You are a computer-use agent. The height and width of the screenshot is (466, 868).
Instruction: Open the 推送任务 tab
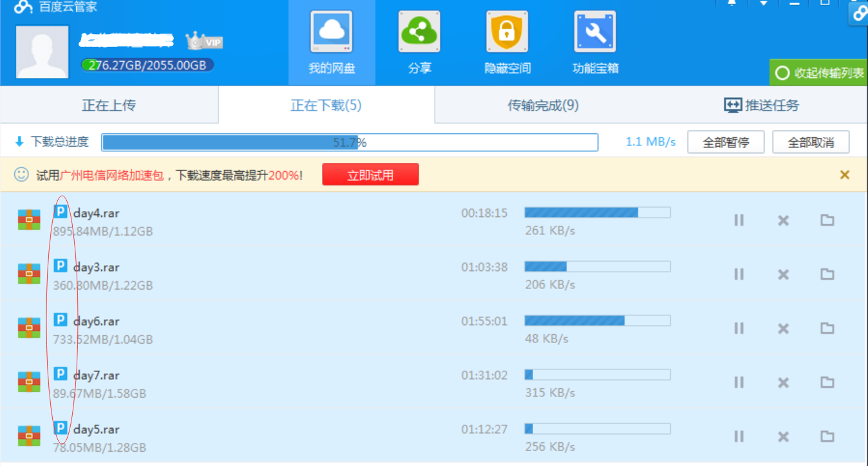click(x=762, y=106)
